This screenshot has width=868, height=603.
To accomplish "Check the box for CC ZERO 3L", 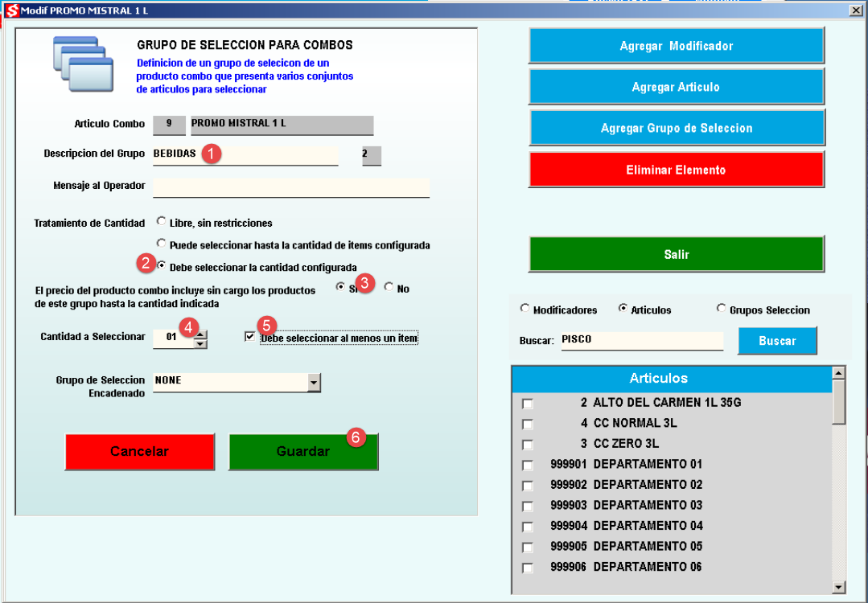I will coord(528,445).
